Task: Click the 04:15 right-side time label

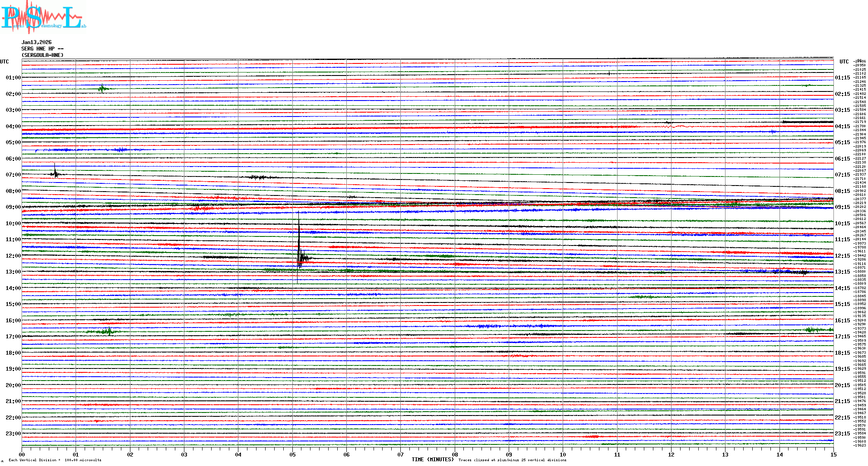Action: coord(842,126)
